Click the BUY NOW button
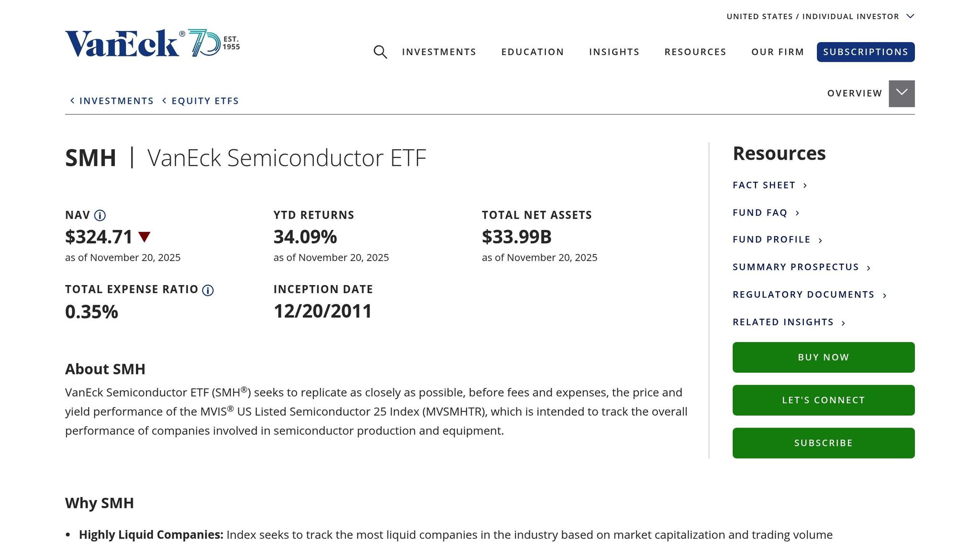 click(824, 357)
